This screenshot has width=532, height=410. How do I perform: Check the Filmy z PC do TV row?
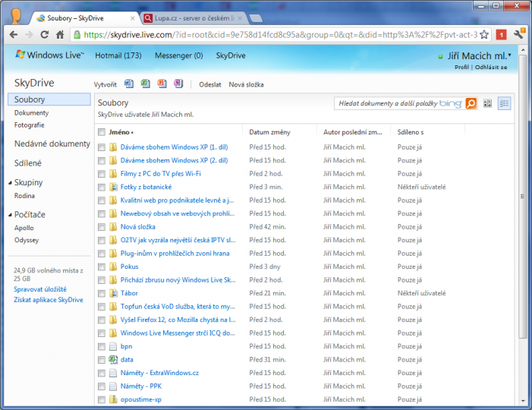(102, 174)
